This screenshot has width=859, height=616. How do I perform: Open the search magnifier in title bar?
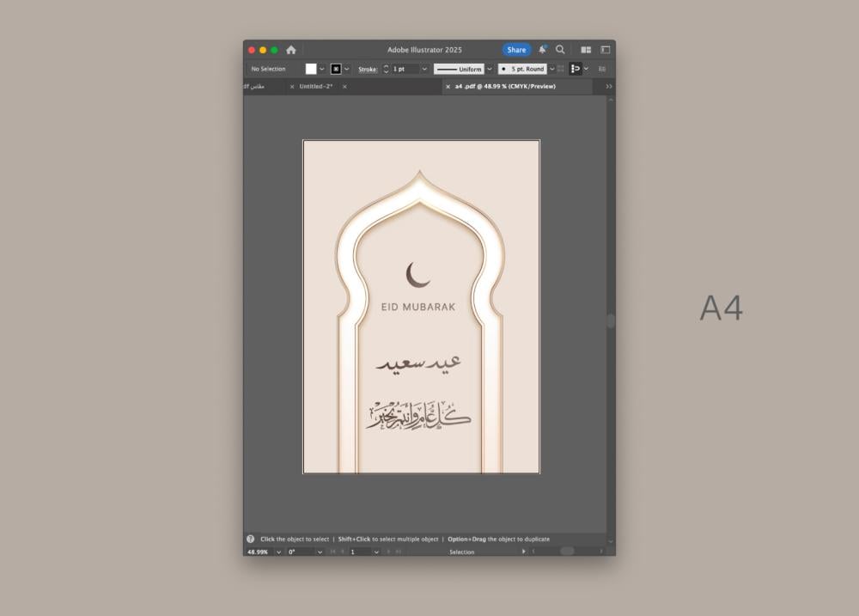point(560,49)
